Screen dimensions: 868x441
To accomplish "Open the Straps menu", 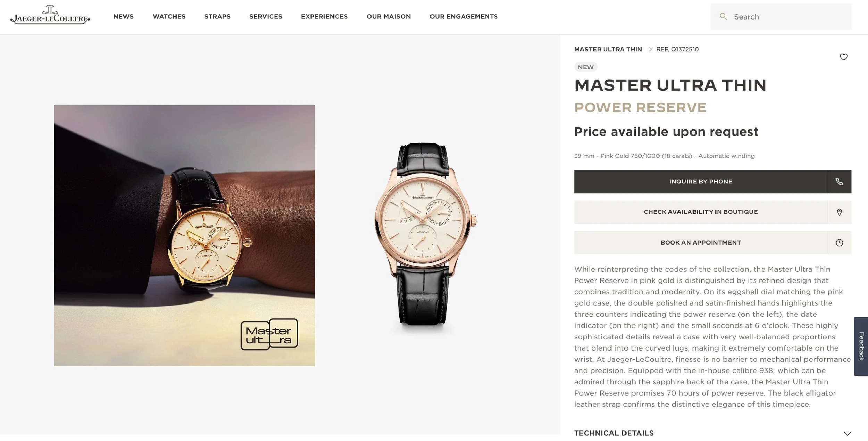I will pos(217,17).
